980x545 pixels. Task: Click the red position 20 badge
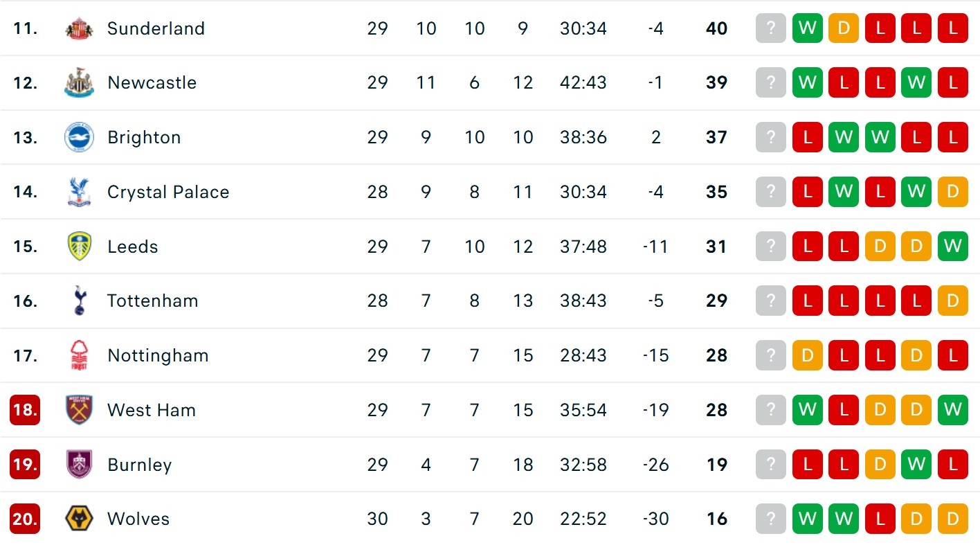pos(25,519)
